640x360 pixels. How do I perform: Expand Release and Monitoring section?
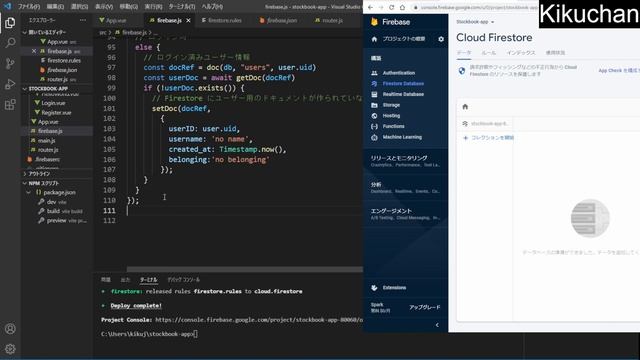[x=405, y=161]
